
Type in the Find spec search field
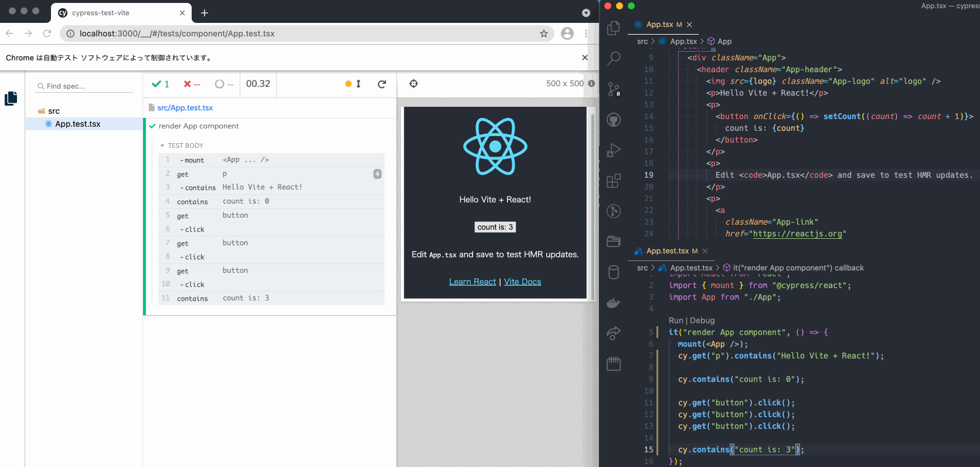click(x=86, y=86)
